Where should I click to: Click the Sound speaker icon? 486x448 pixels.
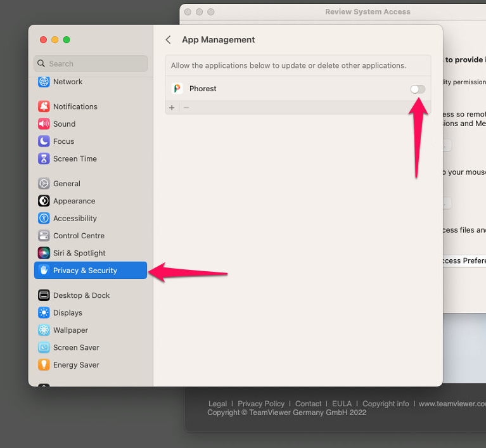[44, 124]
